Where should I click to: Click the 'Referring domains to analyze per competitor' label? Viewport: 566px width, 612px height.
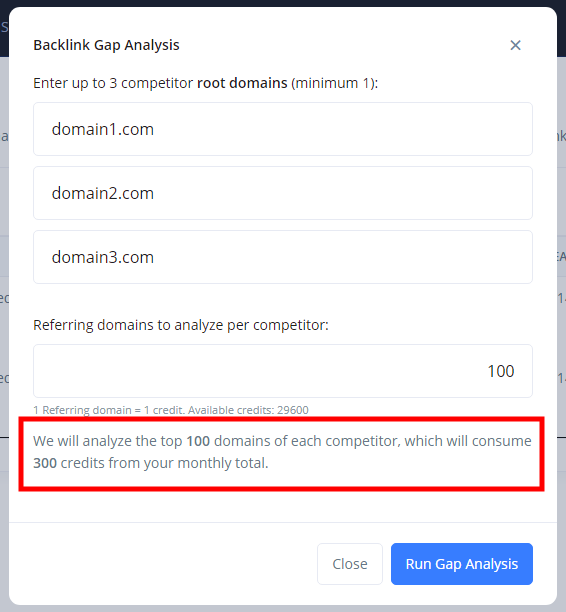coord(181,325)
